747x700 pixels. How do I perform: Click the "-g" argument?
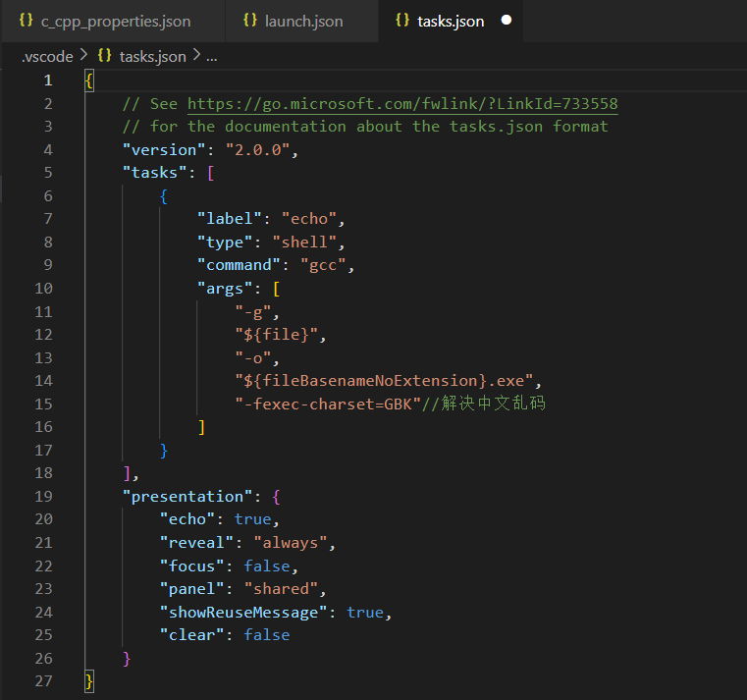[253, 311]
